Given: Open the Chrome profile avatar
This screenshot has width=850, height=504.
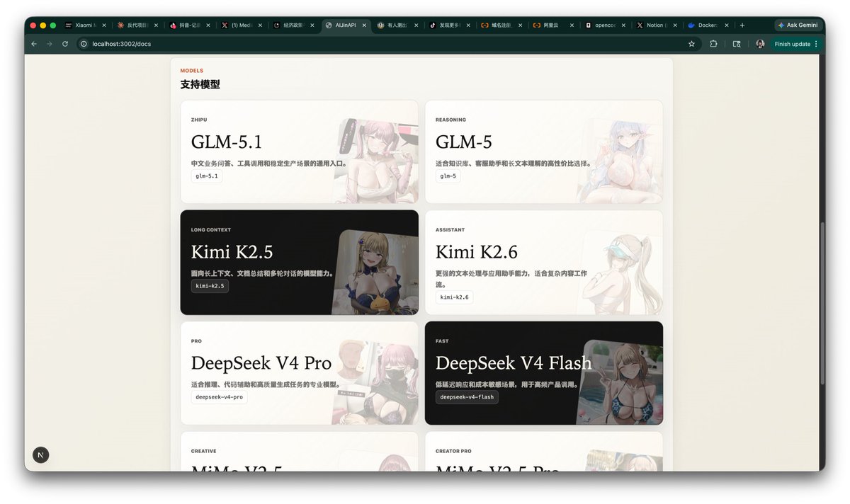Looking at the screenshot, I should [x=760, y=44].
